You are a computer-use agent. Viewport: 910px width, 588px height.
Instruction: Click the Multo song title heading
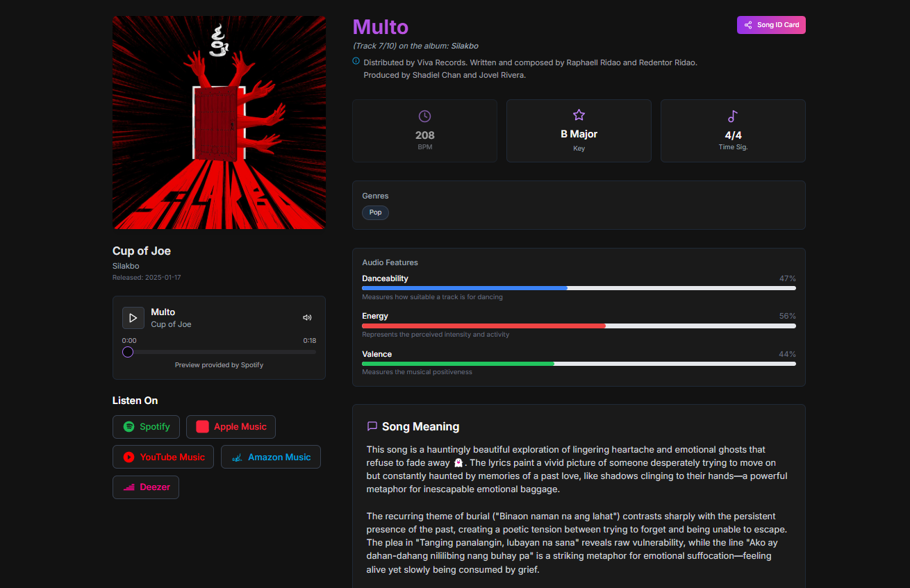point(381,26)
